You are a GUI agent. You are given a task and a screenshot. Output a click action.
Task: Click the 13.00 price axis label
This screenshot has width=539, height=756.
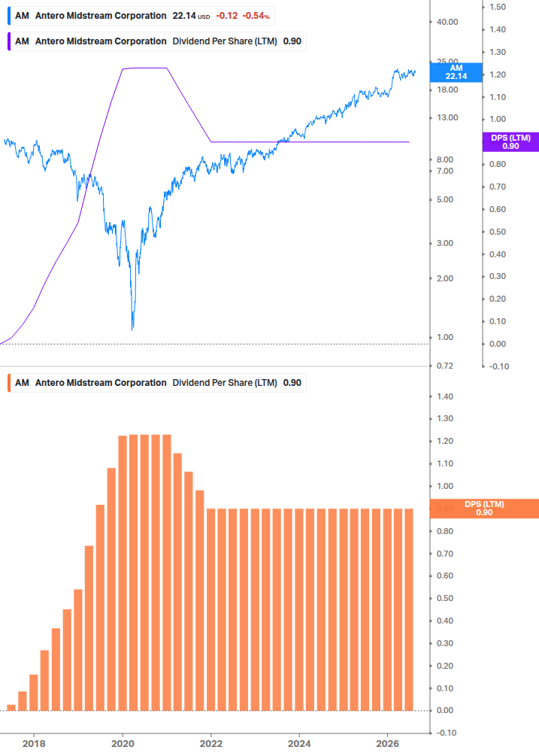point(447,117)
